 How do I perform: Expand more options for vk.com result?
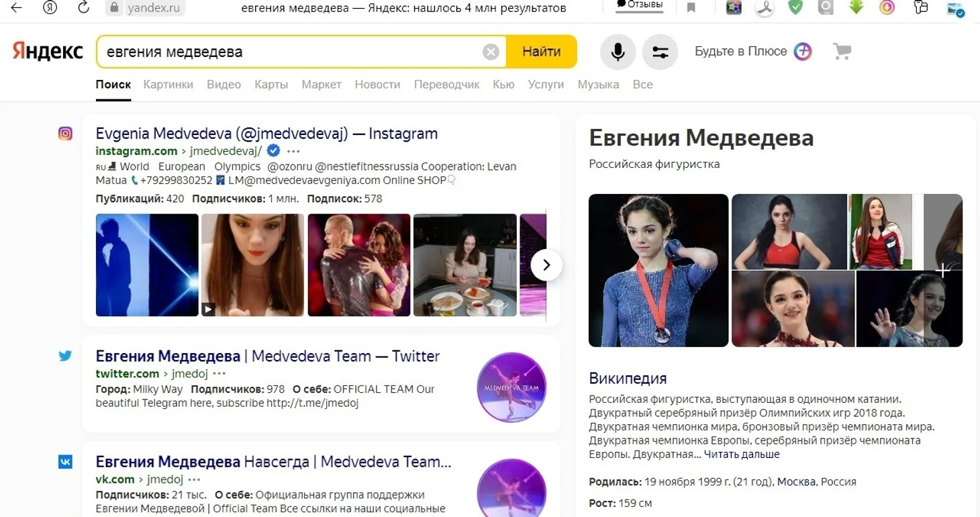(x=194, y=479)
